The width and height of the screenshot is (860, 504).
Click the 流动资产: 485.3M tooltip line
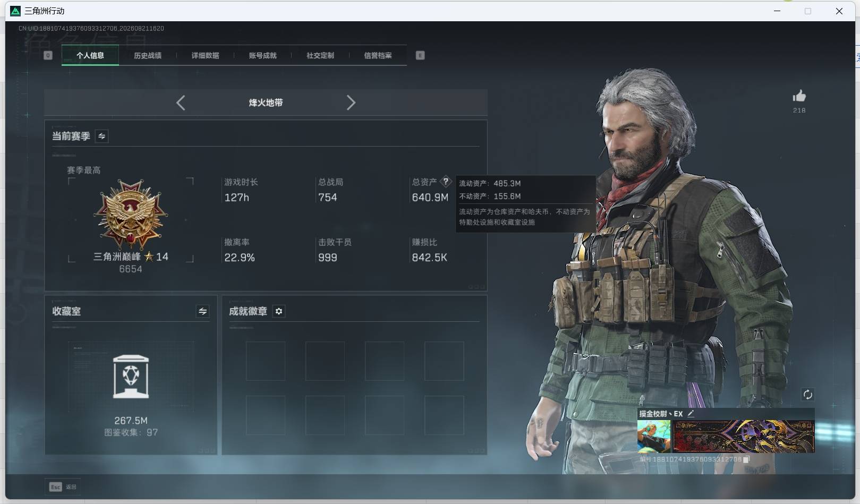[490, 183]
